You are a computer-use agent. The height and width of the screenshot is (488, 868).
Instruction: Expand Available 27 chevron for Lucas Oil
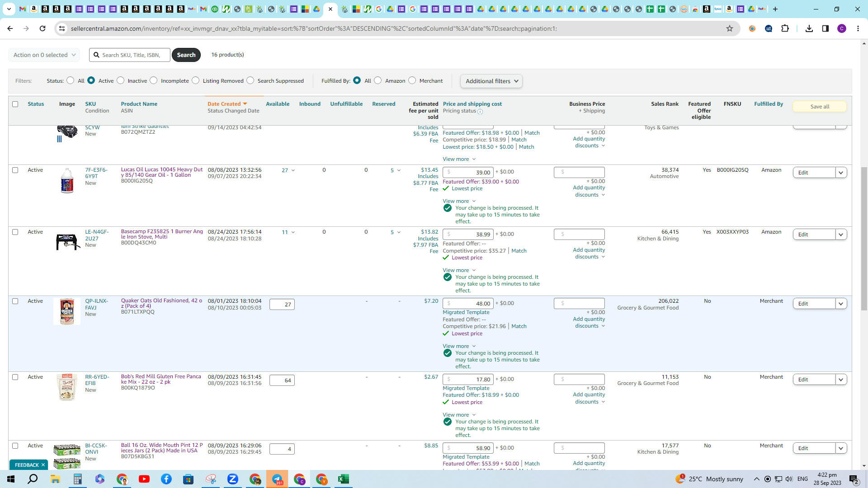(293, 170)
